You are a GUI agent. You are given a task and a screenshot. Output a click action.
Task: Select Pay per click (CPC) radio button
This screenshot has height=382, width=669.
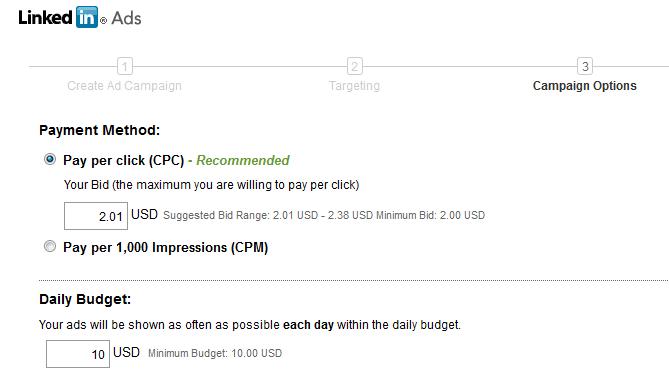pyautogui.click(x=50, y=160)
